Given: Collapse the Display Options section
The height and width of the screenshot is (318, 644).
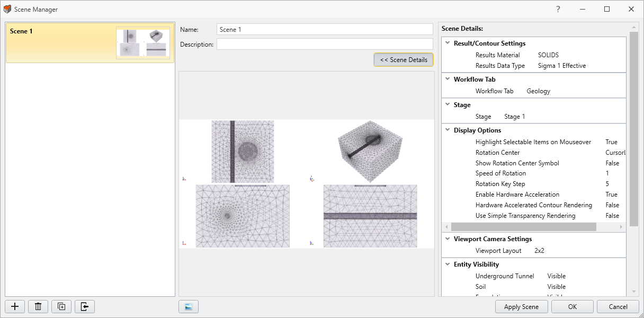Looking at the screenshot, I should 447,130.
